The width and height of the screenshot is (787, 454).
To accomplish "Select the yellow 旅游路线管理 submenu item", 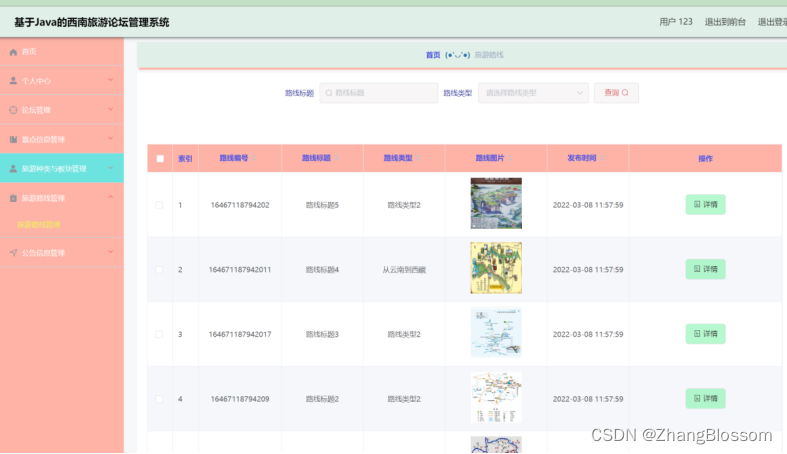I will coord(39,225).
